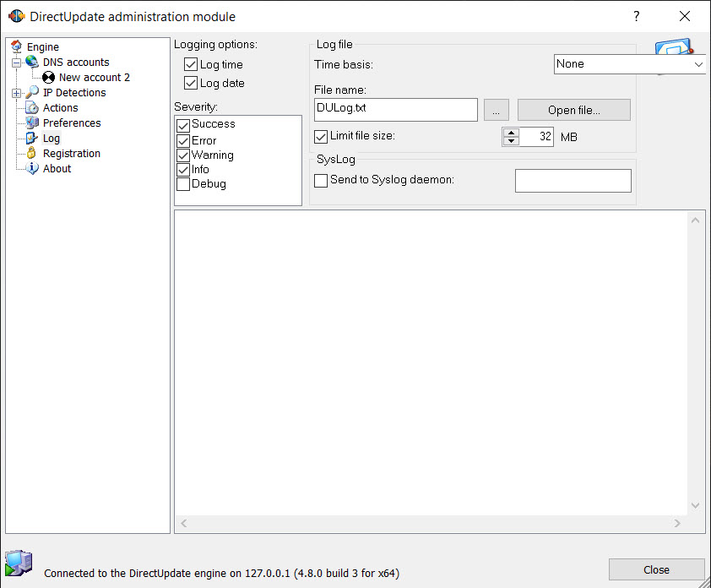Increase the file size limit with up arrow
The height and width of the screenshot is (588, 711).
(511, 133)
